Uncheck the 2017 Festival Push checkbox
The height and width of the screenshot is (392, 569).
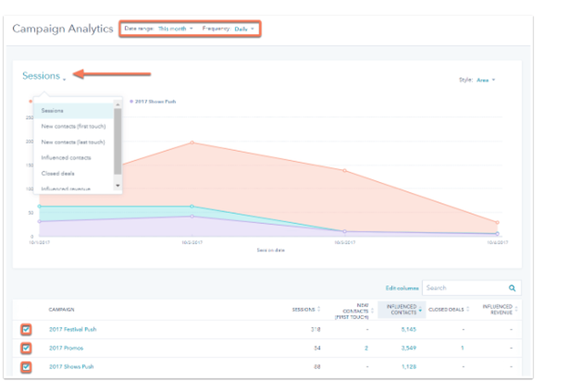tap(26, 330)
